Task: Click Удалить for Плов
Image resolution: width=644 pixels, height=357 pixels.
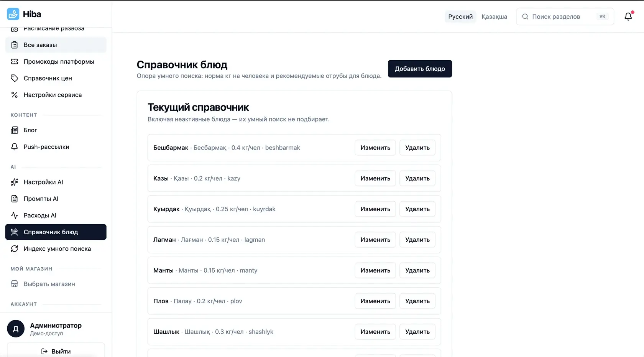Action: coord(417,301)
